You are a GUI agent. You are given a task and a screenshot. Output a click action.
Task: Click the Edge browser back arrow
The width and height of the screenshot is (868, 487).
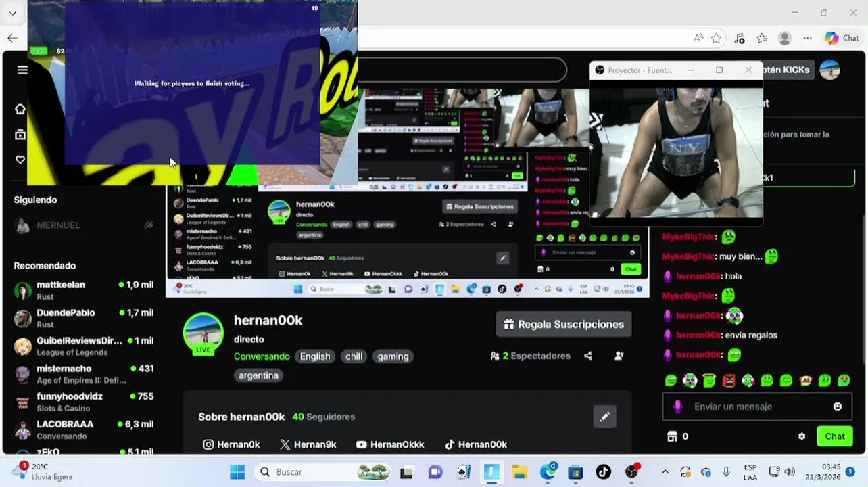coord(12,38)
